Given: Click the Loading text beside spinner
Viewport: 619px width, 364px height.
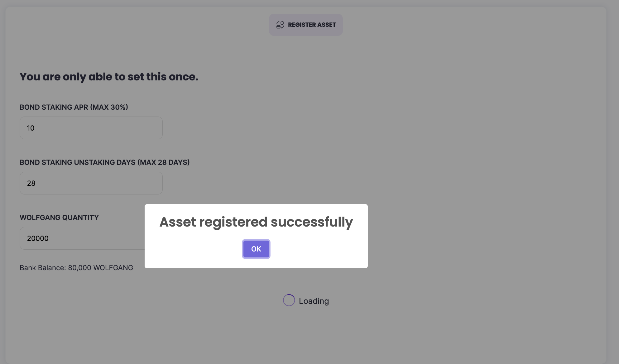Looking at the screenshot, I should 314,301.
